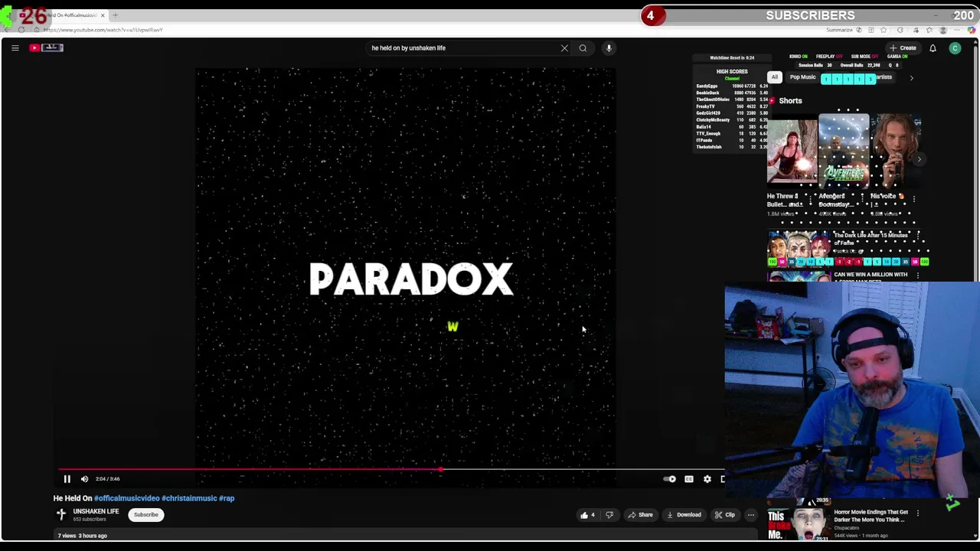Close the 'He Held On' browser tab
This screenshot has height=551, width=980.
pos(103,15)
